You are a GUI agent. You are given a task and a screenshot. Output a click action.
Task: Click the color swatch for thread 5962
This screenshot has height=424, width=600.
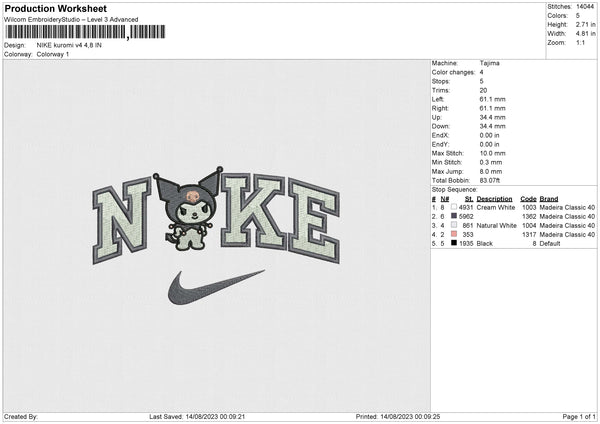tap(454, 216)
